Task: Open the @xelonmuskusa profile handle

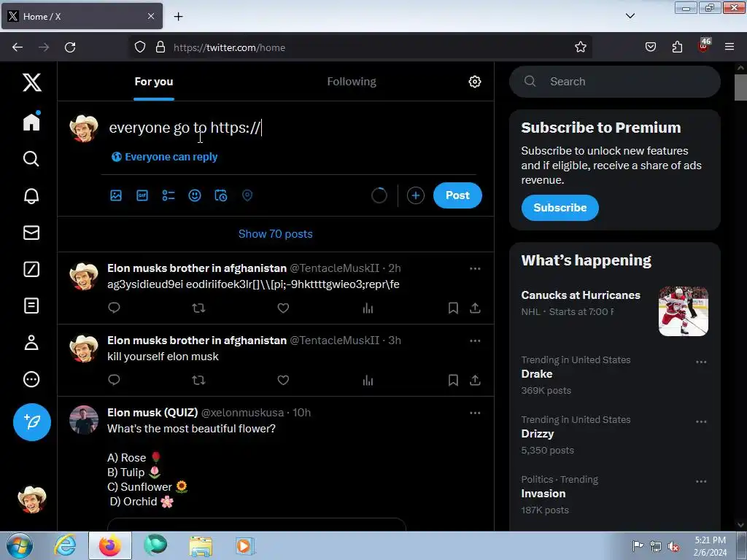Action: coord(242,413)
